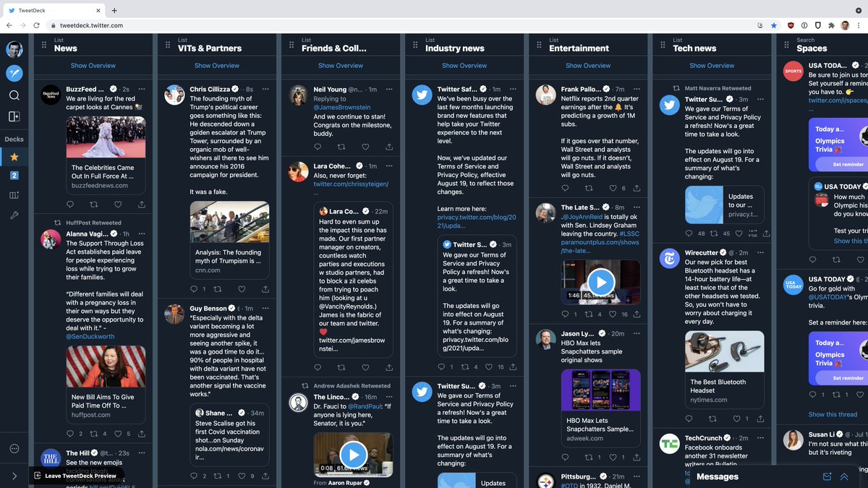
Task: Open more menu on Guy Benson tweet
Action: 265,308
